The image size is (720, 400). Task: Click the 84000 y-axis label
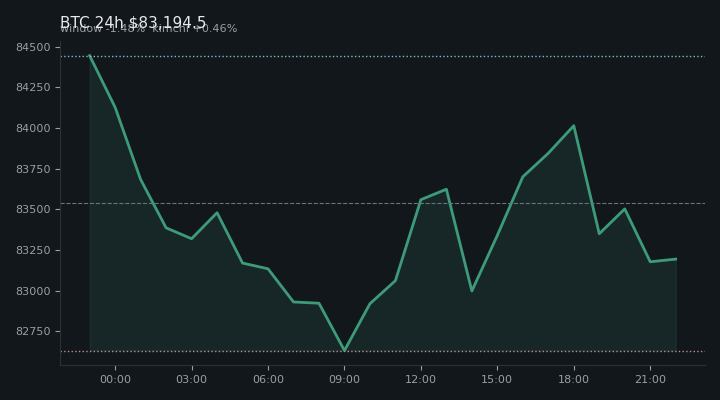pos(33,128)
